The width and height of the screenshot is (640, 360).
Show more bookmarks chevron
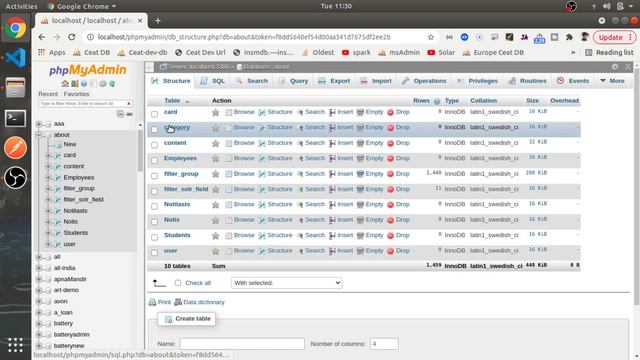[573, 53]
